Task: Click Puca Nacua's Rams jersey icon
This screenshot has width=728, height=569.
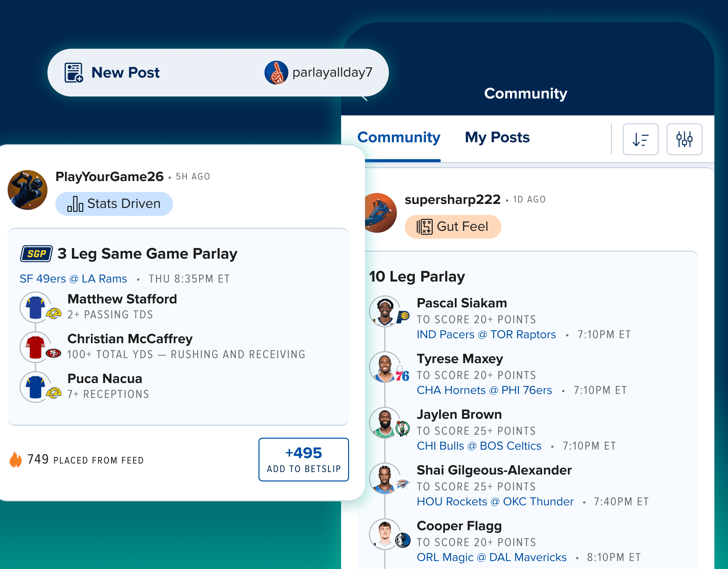Action: (35, 387)
